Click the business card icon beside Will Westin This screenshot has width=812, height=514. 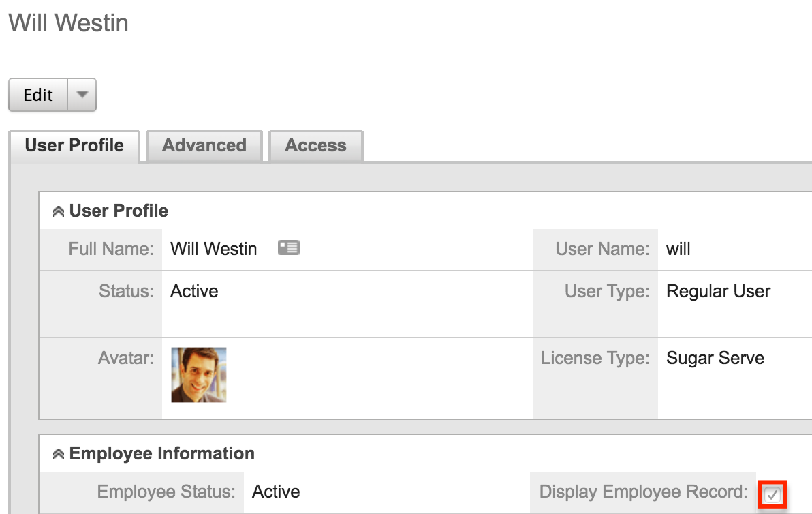click(x=288, y=248)
